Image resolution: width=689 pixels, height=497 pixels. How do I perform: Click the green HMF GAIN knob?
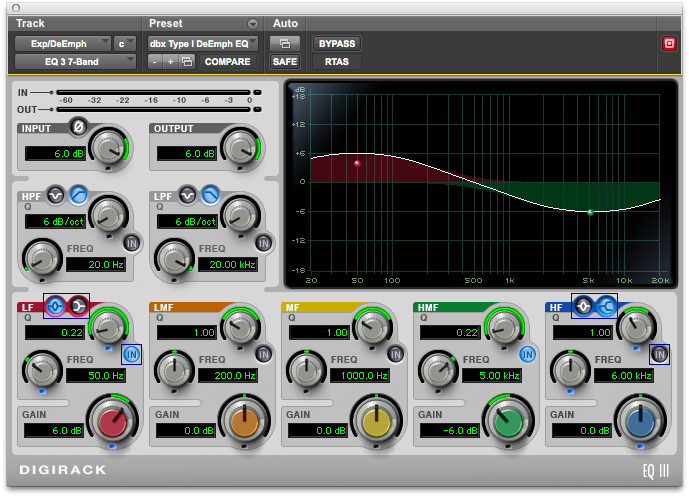[x=508, y=421]
